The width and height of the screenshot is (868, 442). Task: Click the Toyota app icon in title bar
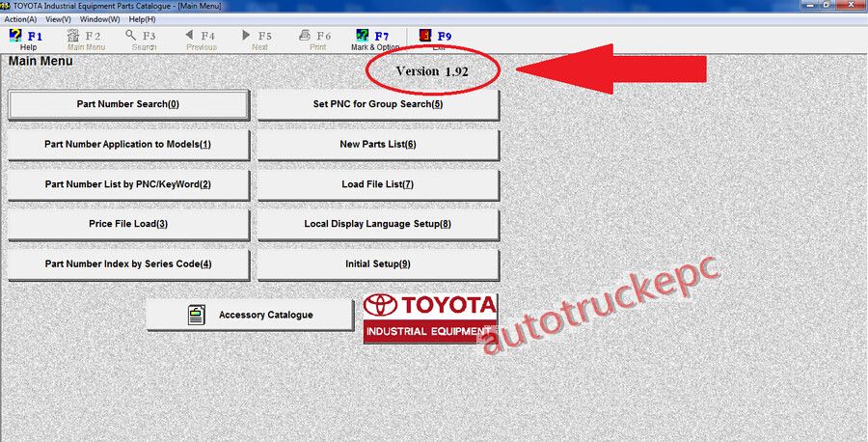6,6
